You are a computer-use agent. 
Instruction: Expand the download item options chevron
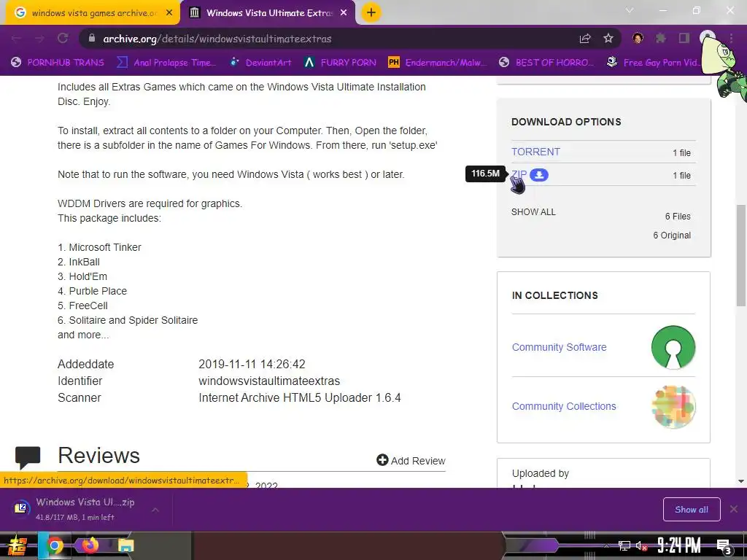(x=155, y=510)
